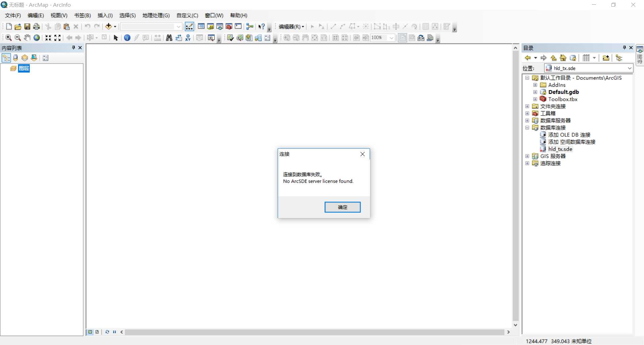Click the Full Extent globe icon
644x345 pixels.
tap(37, 38)
